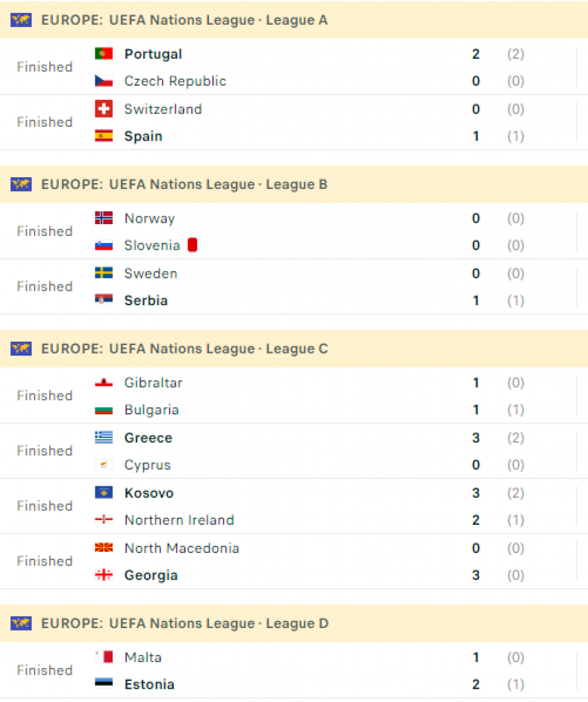Click the North Macedonia team name
This screenshot has height=702, width=588.
coord(182,548)
